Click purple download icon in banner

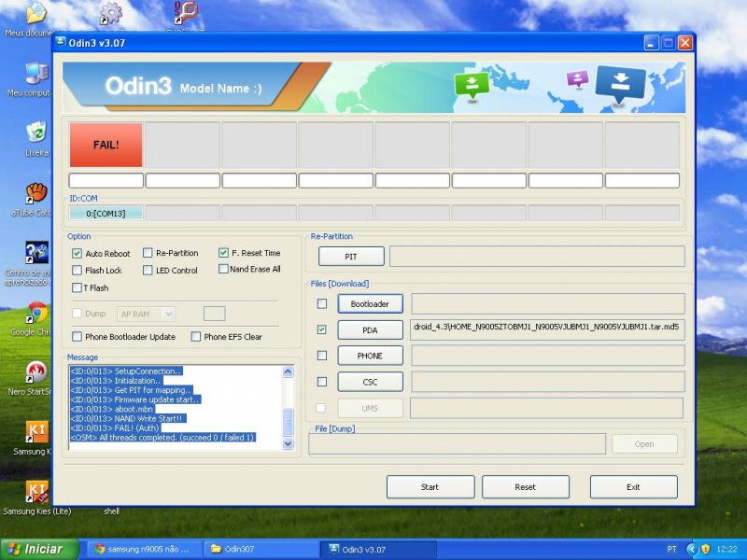coord(577,79)
